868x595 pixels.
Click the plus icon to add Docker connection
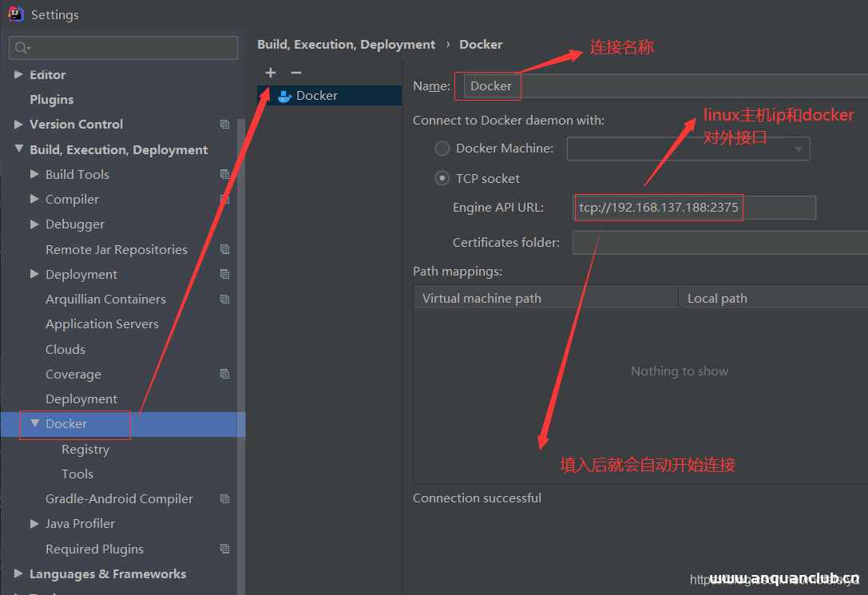271,73
